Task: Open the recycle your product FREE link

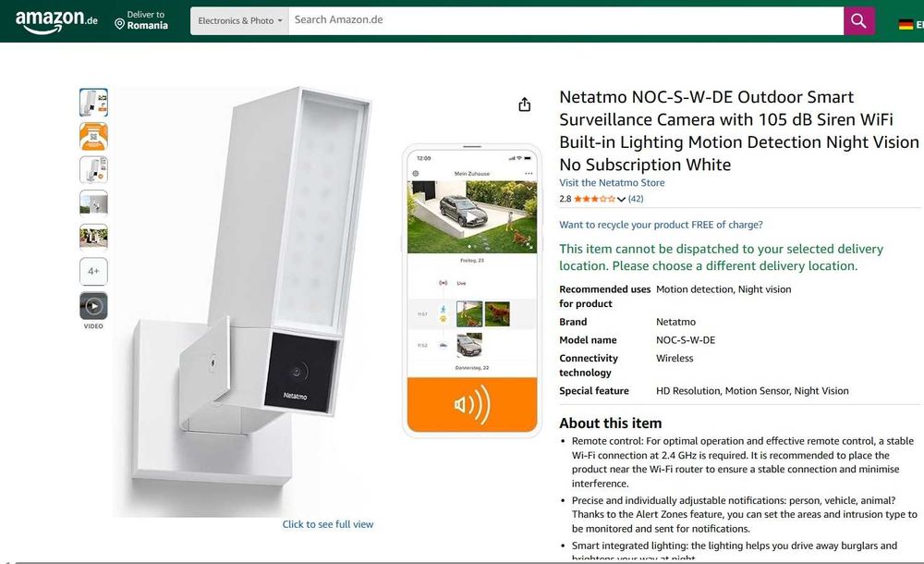Action: tap(661, 225)
